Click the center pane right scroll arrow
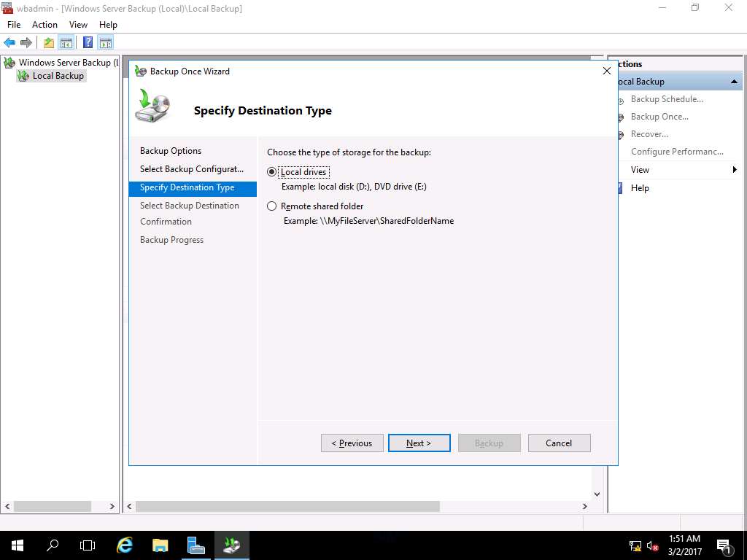The image size is (747, 560). [585, 506]
